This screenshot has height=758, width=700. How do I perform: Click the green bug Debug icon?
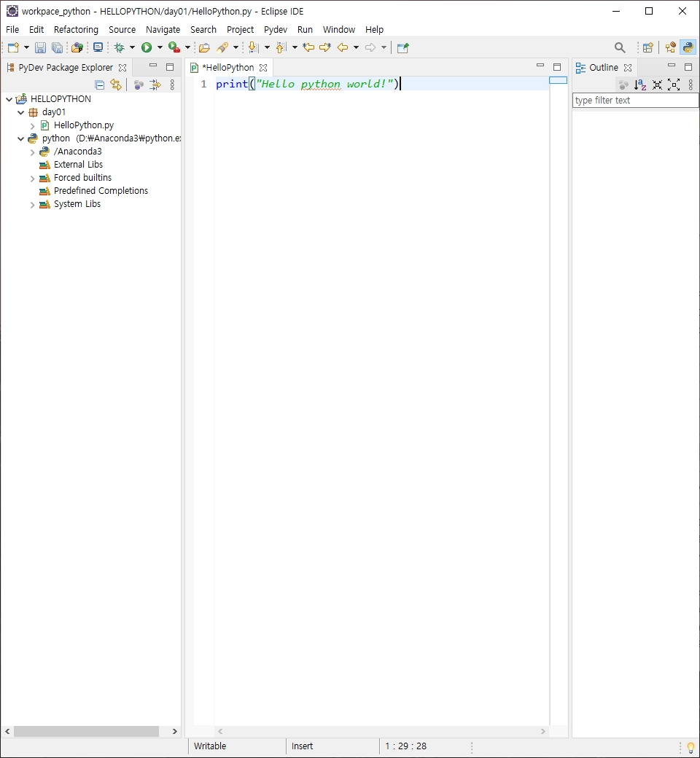tap(119, 47)
